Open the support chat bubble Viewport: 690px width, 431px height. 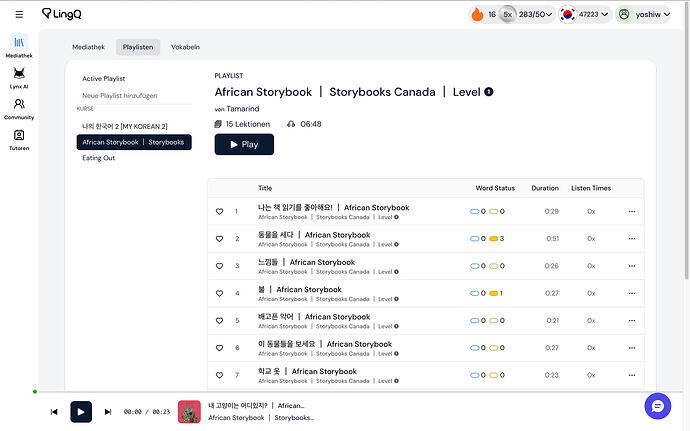pos(657,406)
